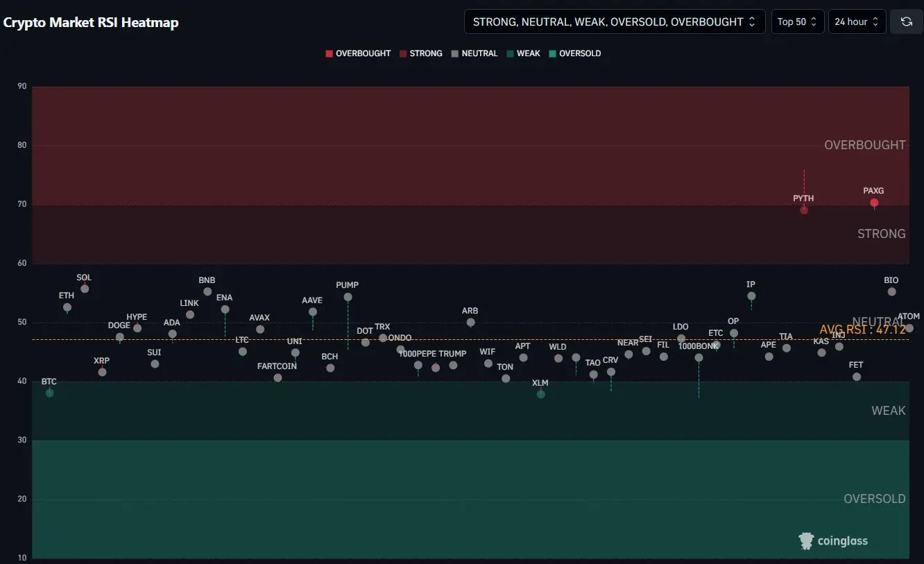
Task: Click the INJ data point
Action: pyautogui.click(x=839, y=347)
